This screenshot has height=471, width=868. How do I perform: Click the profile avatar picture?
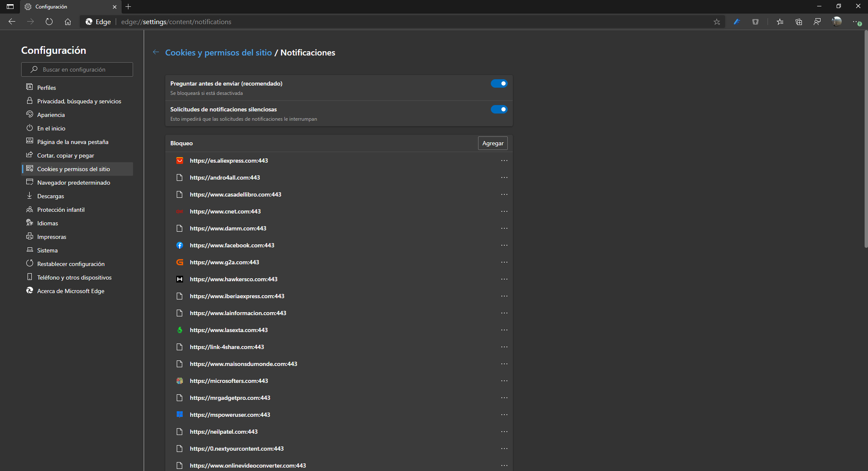click(837, 21)
